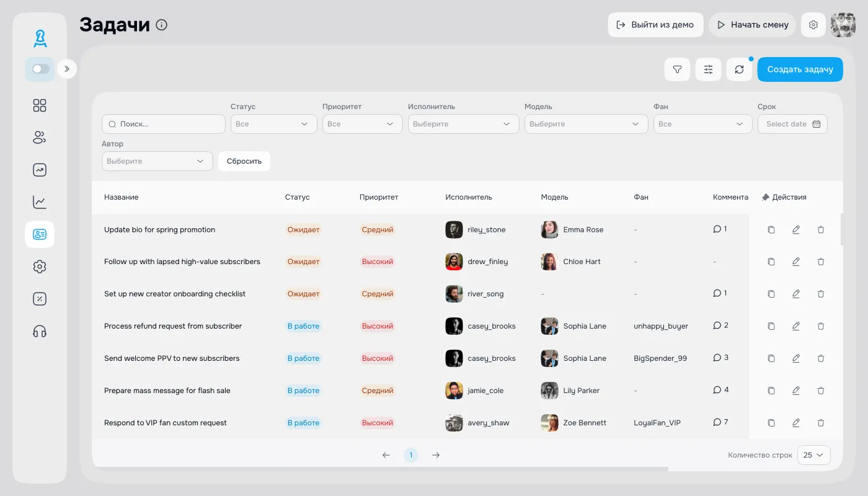Open the Исполнитель filter dropdown
Screen dimensions: 868x496
coord(463,124)
